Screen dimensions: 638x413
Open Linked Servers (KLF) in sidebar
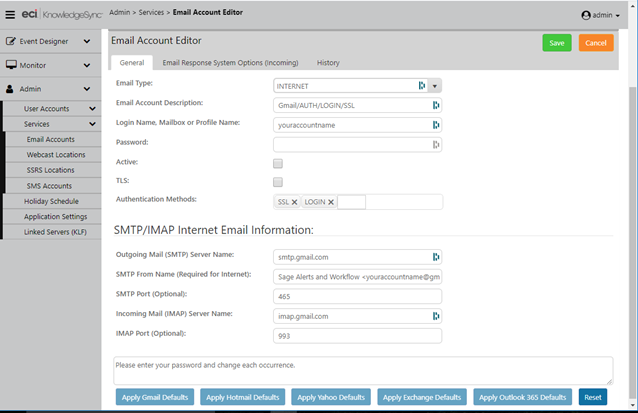pos(55,232)
